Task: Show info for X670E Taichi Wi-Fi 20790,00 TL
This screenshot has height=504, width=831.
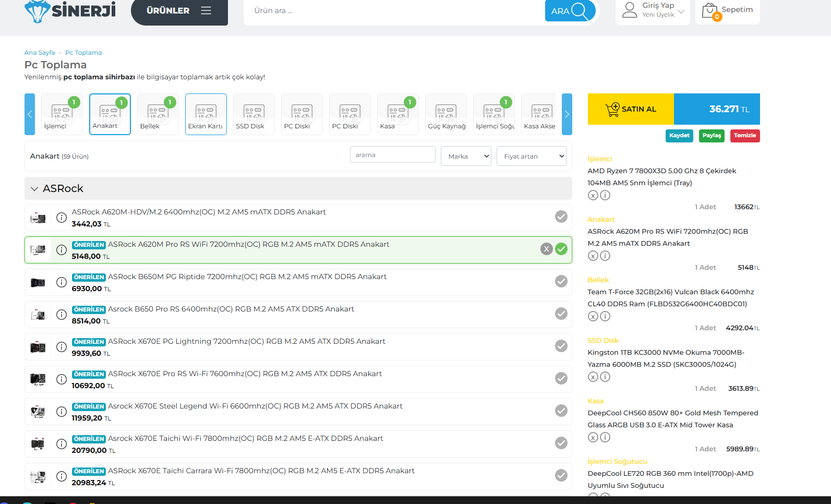Action: pos(62,444)
